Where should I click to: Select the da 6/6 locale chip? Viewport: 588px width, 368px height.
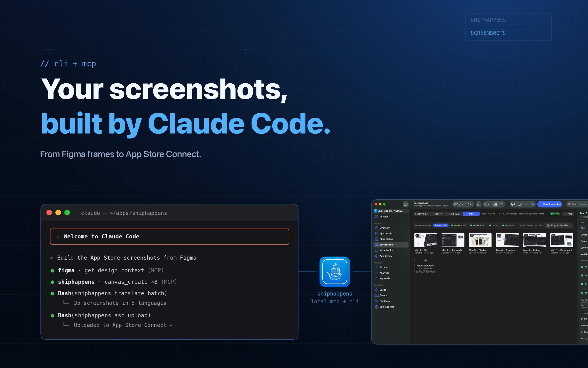click(x=493, y=225)
